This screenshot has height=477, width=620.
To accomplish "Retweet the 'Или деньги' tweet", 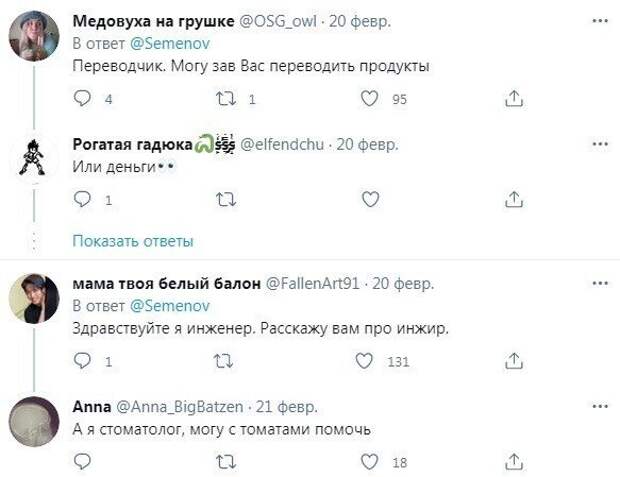I will (225, 200).
